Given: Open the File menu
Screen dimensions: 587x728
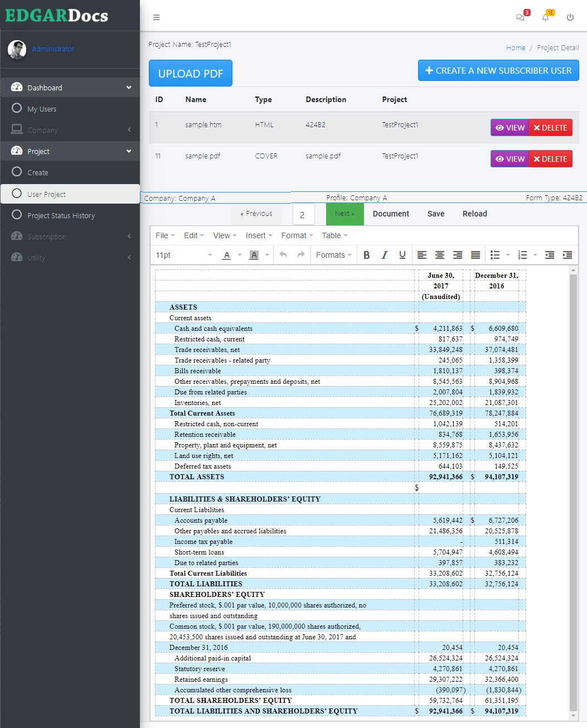Looking at the screenshot, I should click(x=165, y=235).
